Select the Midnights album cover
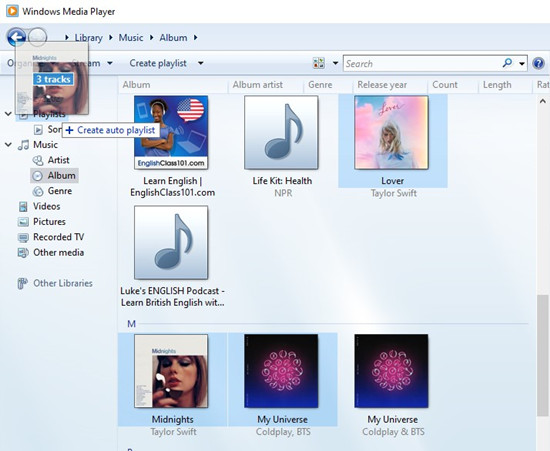Screen dimensions: 550x451 click(x=171, y=371)
